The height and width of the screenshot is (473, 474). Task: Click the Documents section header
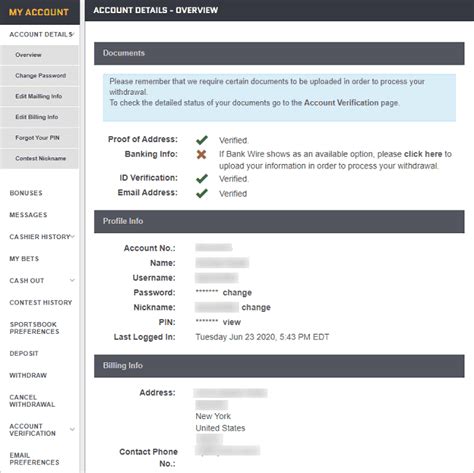pos(279,53)
